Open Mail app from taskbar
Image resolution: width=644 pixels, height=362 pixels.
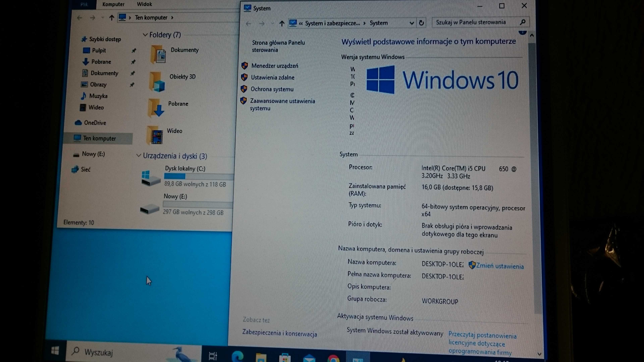click(x=309, y=358)
